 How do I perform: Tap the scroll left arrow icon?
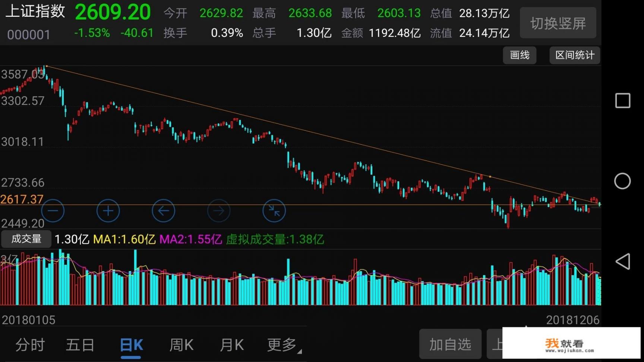164,211
